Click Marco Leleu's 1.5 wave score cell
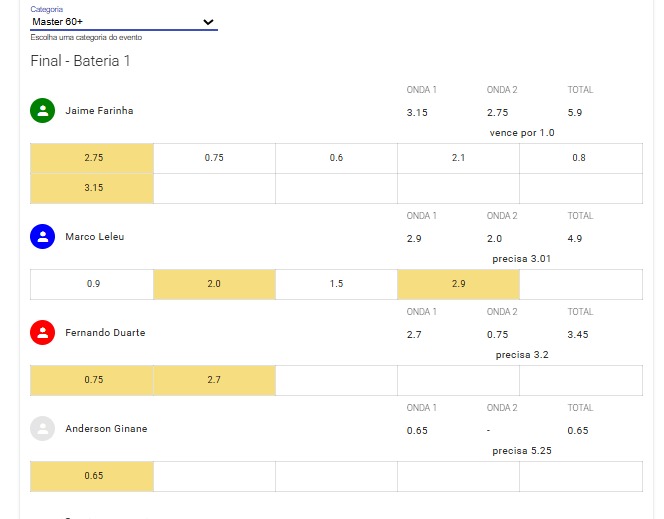The image size is (664, 519). point(336,284)
